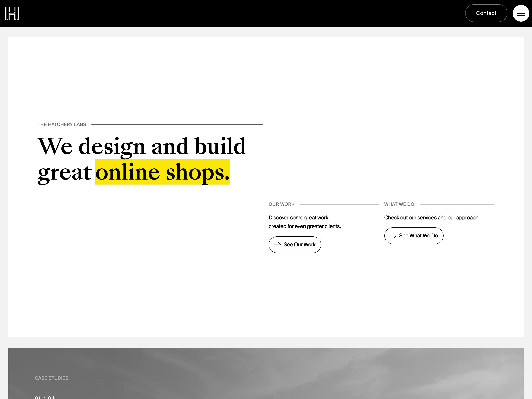
Task: Click the WHAT WE DO section heading
Action: [x=399, y=204]
